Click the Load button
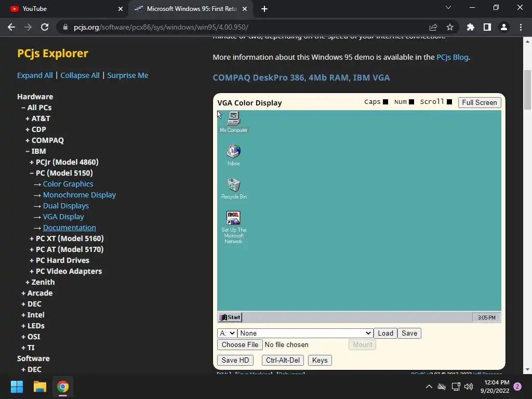The height and width of the screenshot is (399, 532). pyautogui.click(x=385, y=333)
